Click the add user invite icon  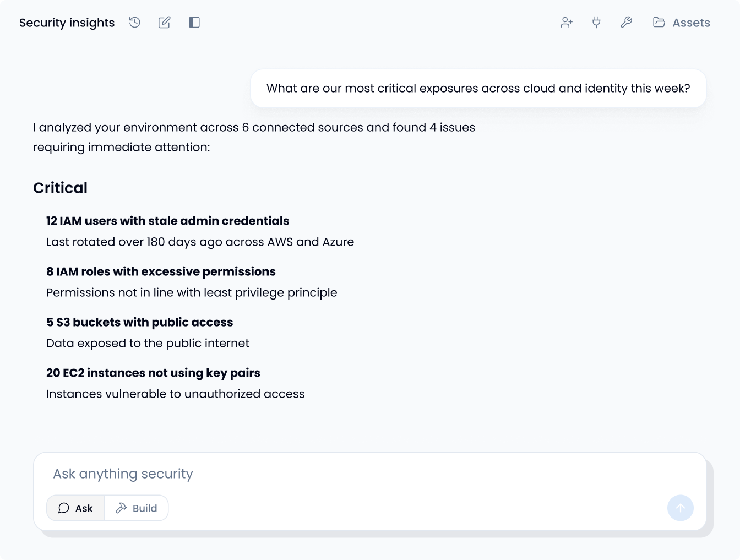[x=567, y=23]
